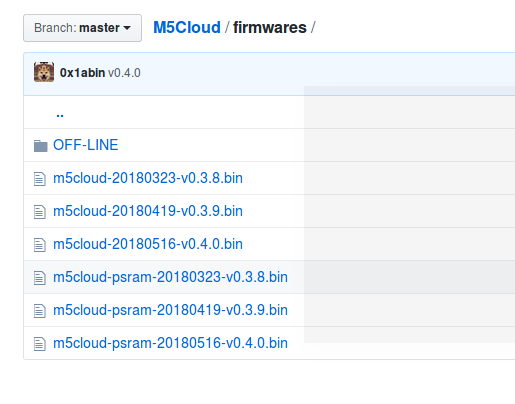Open the m5cloud-psram-20180419-v0.3.9.bin file
Viewport: 515px width, 404px height.
click(170, 310)
